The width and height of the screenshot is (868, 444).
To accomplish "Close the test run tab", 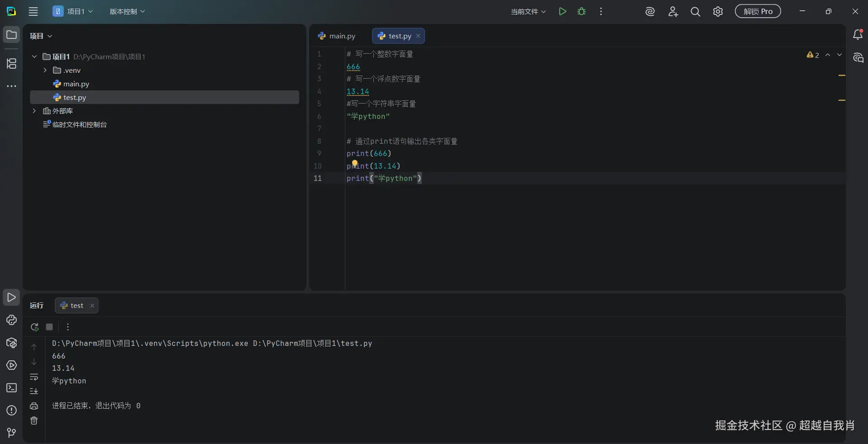I will pos(92,306).
